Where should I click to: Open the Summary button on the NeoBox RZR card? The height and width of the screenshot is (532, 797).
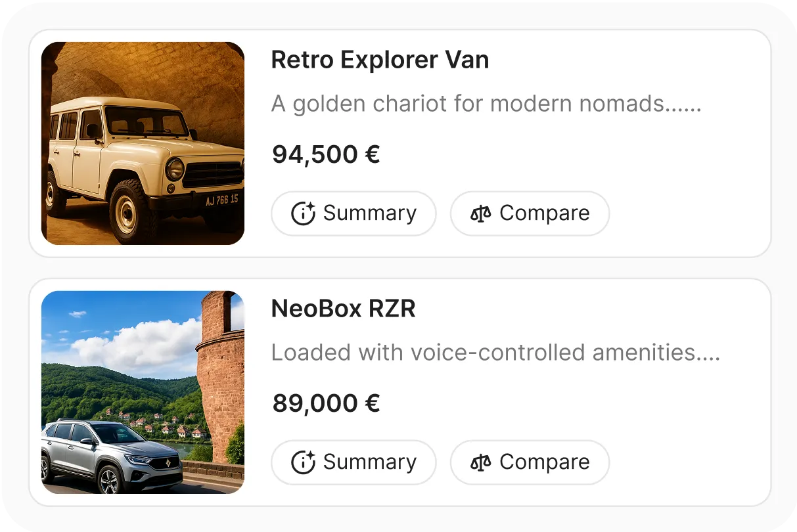tap(353, 462)
